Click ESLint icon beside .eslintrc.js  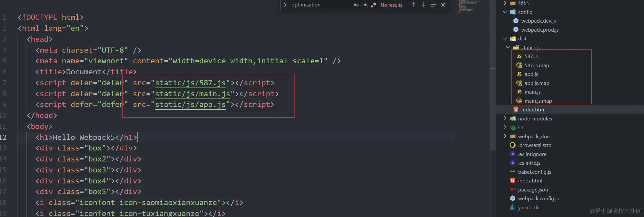(x=513, y=163)
